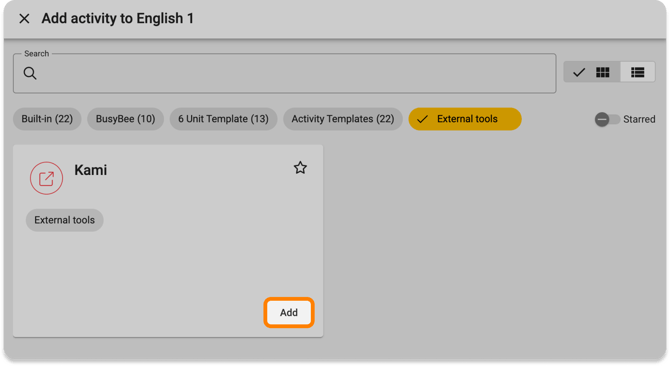Filter by Built-in (22) activities
This screenshot has width=670, height=366.
[47, 119]
